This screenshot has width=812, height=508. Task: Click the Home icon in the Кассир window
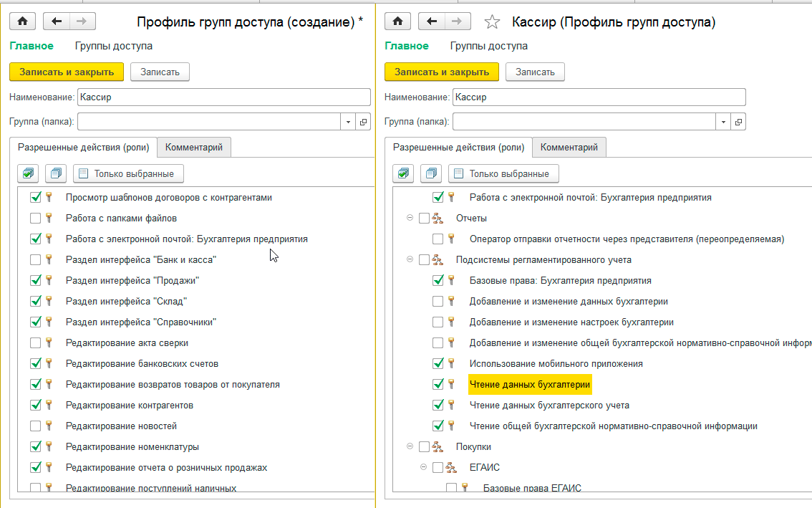[397, 21]
